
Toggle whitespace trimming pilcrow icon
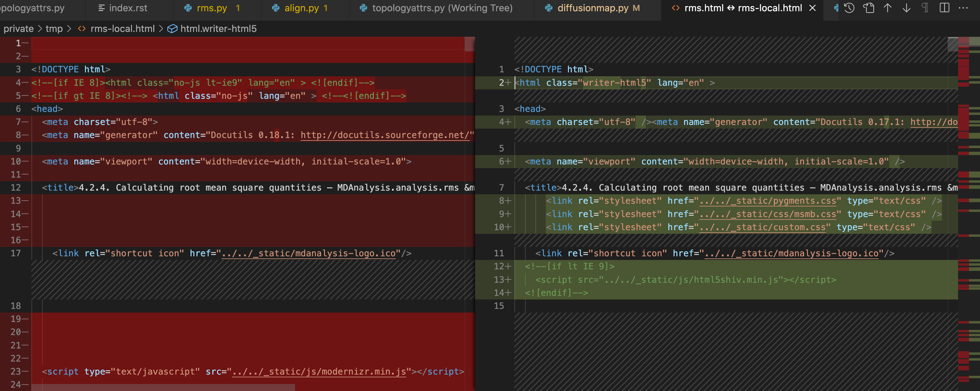[925, 8]
